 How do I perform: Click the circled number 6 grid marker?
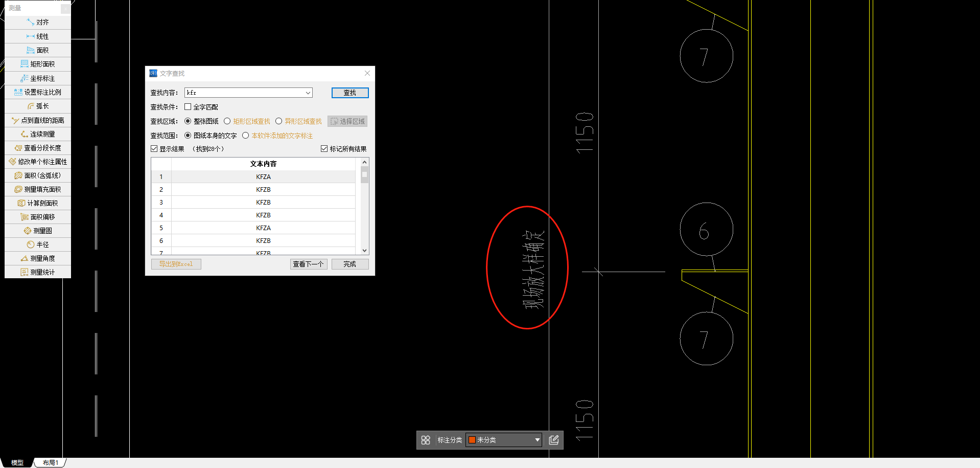[x=706, y=230]
